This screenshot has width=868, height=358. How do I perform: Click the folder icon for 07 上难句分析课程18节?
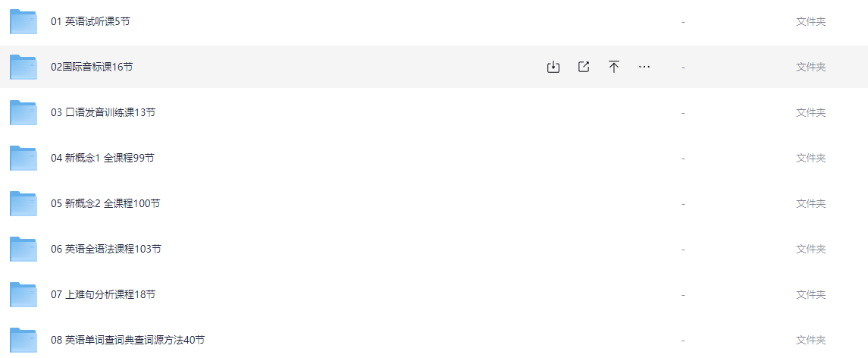24,294
